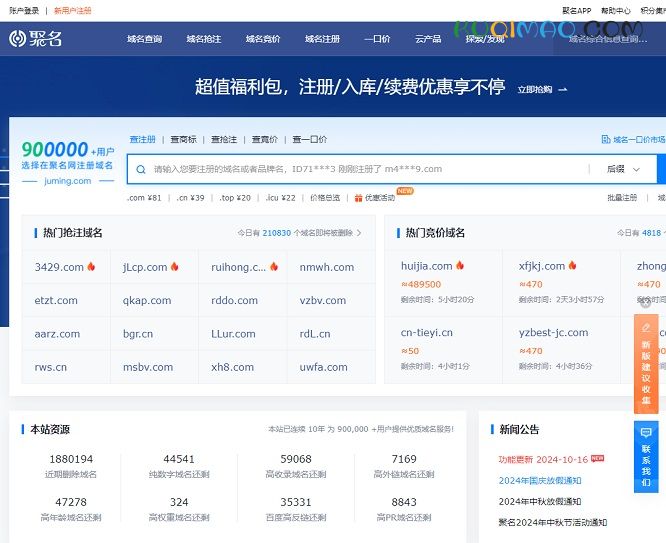Click the .com ¥81 price link
Viewport: 666px width, 543px height.
coord(144,198)
